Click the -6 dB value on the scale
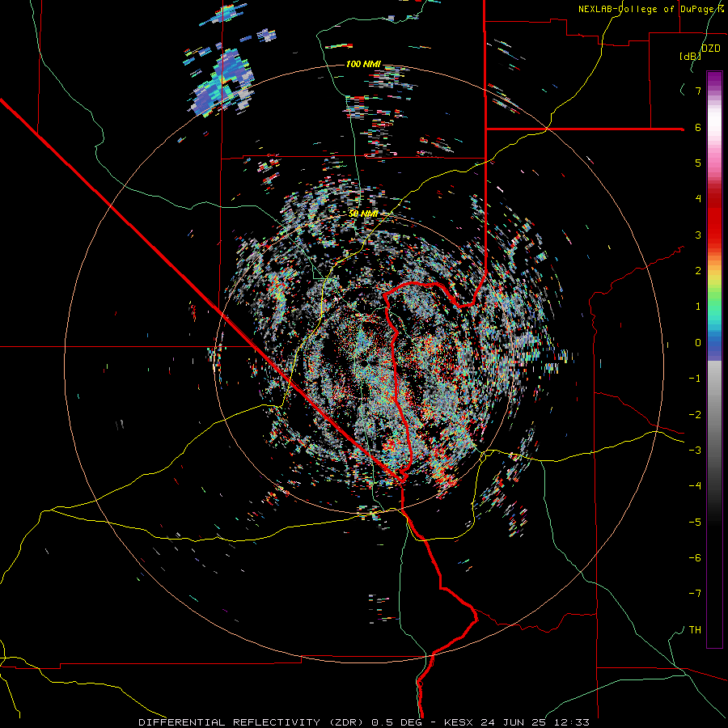Image resolution: width=728 pixels, height=728 pixels. tap(695, 558)
